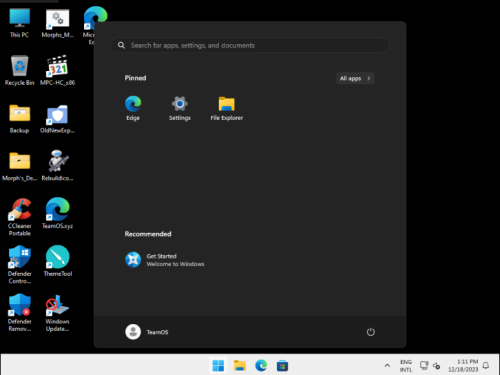Select the OldNewExp... desktop shortcut

[x=58, y=119]
